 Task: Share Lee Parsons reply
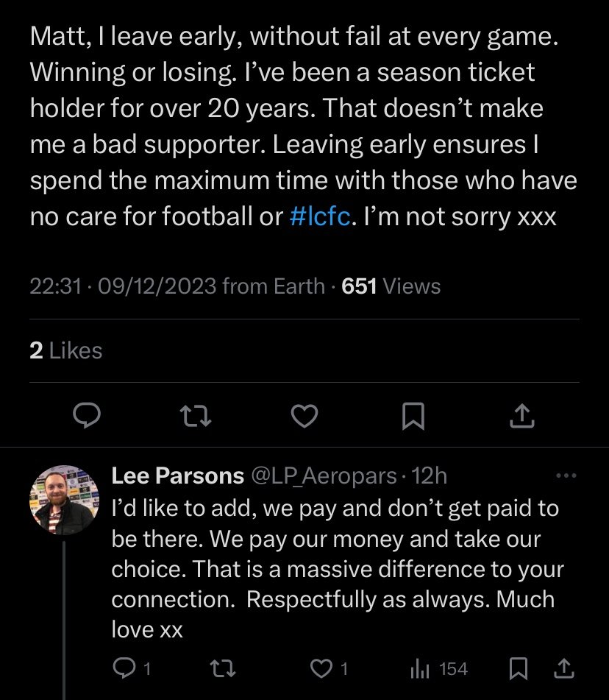pos(564,668)
